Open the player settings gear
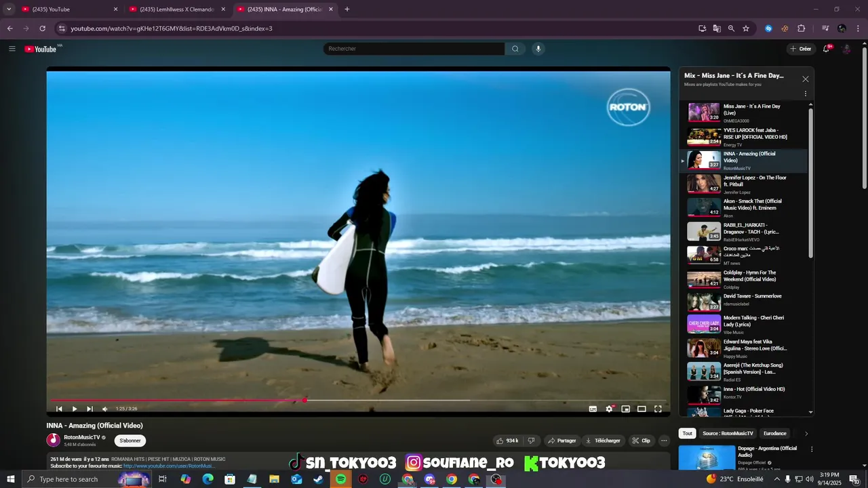868x488 pixels. [x=609, y=409]
